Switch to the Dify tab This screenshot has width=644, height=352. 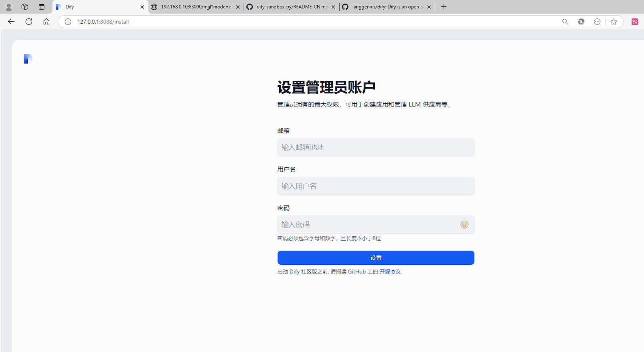100,7
